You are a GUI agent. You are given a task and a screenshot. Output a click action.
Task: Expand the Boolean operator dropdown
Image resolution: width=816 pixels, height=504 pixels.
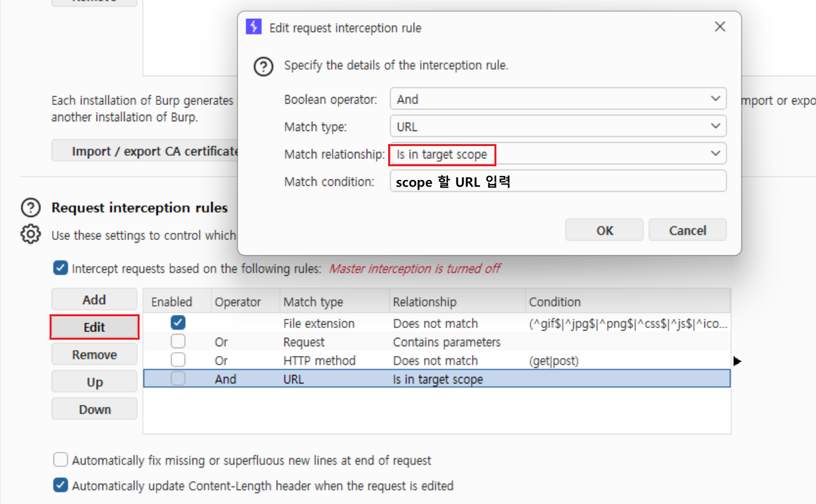558,99
